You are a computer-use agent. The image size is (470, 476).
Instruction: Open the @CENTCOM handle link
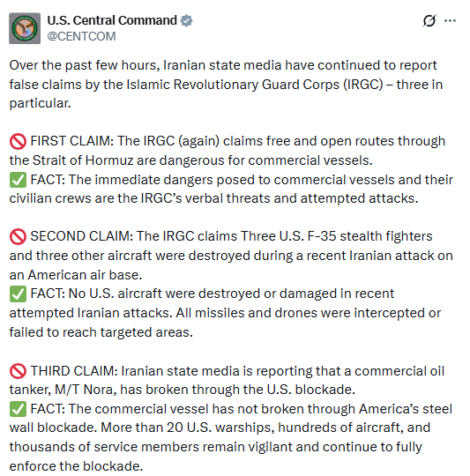81,36
